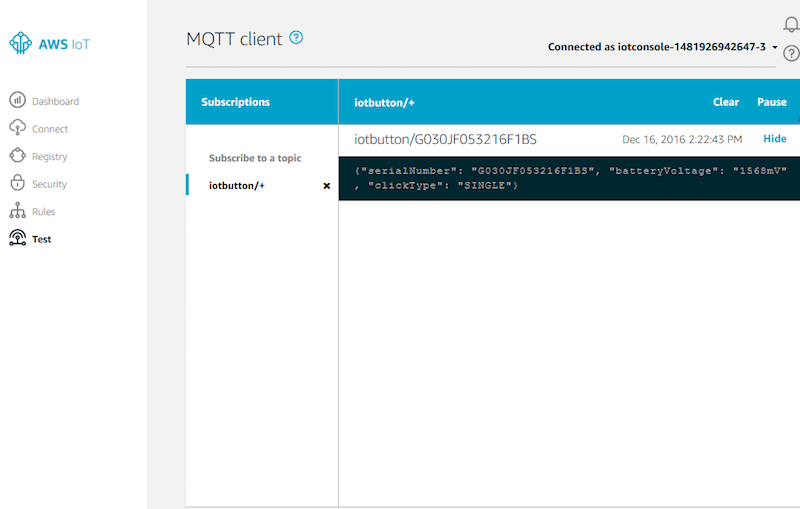The height and width of the screenshot is (509, 800).
Task: Go to Dashboard menu item
Action: coord(56,101)
